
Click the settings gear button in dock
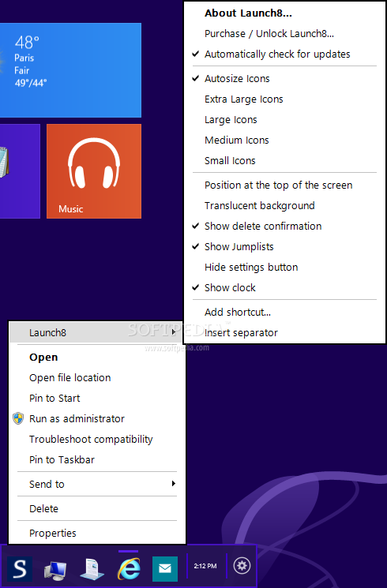pyautogui.click(x=242, y=565)
